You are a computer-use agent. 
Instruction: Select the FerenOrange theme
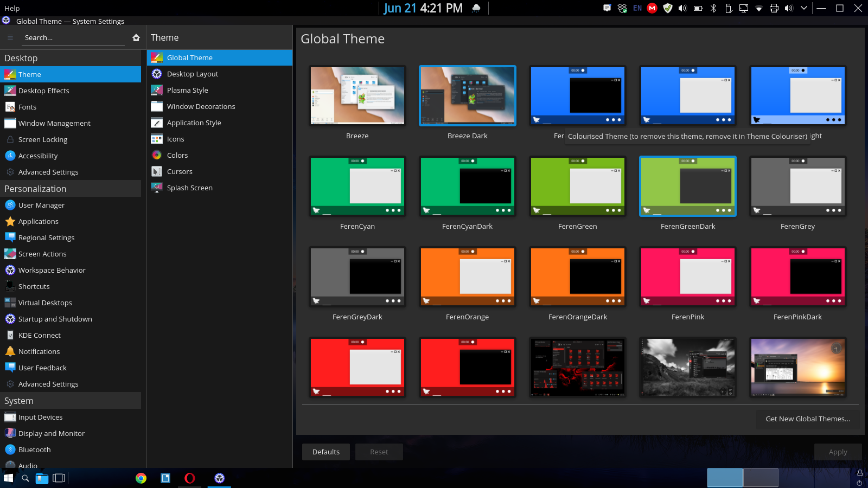pyautogui.click(x=468, y=277)
